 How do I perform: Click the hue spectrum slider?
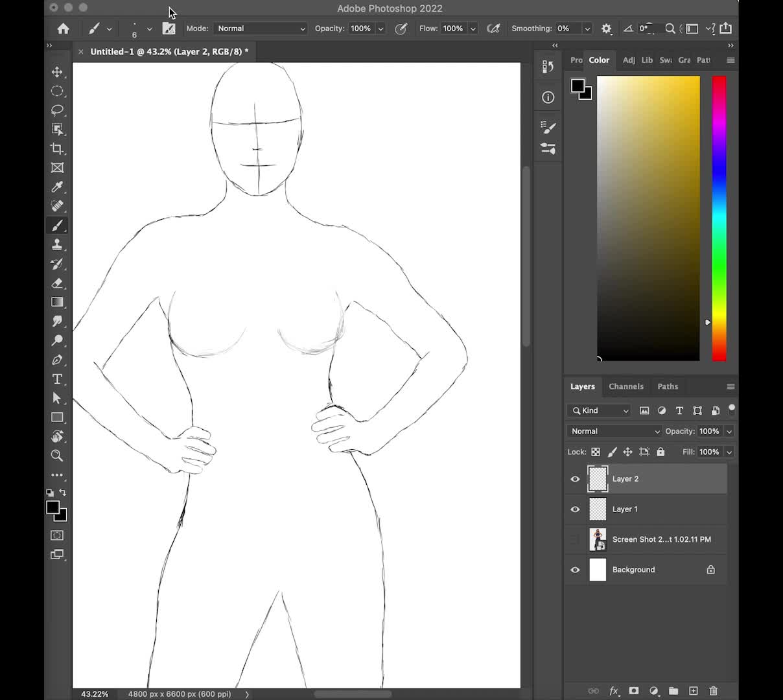(719, 218)
